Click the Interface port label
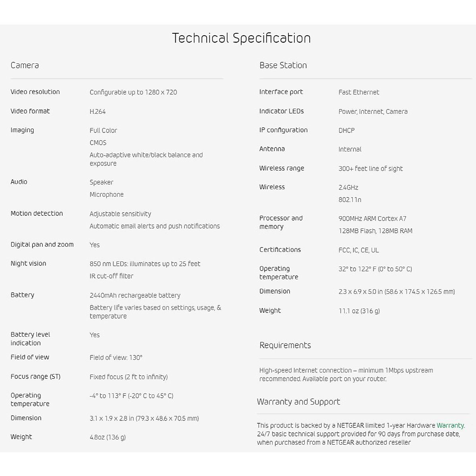 281,92
